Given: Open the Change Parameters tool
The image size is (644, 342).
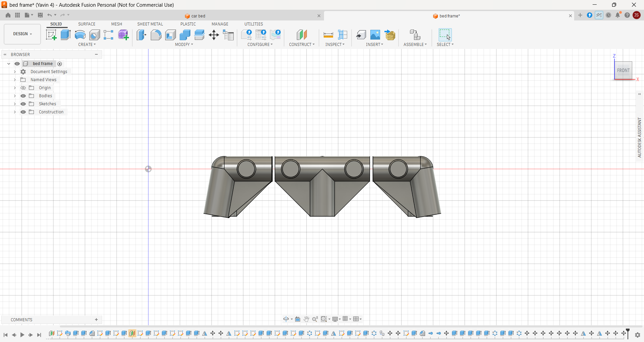Looking at the screenshot, I should click(x=228, y=35).
